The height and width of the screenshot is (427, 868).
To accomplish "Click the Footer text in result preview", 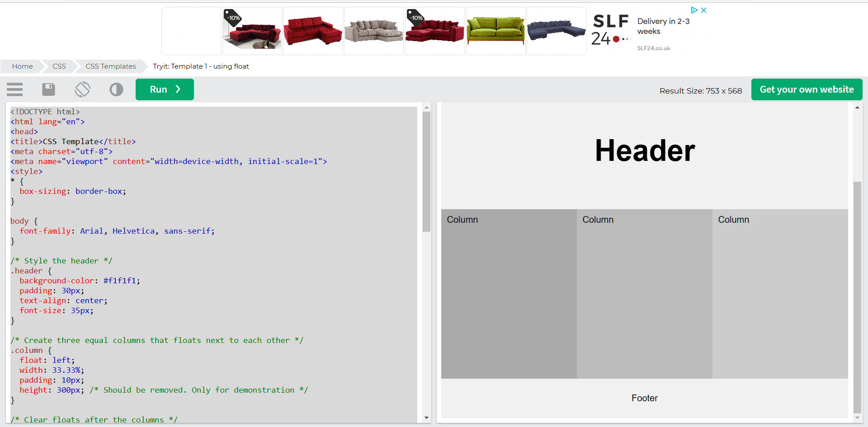I will [644, 398].
